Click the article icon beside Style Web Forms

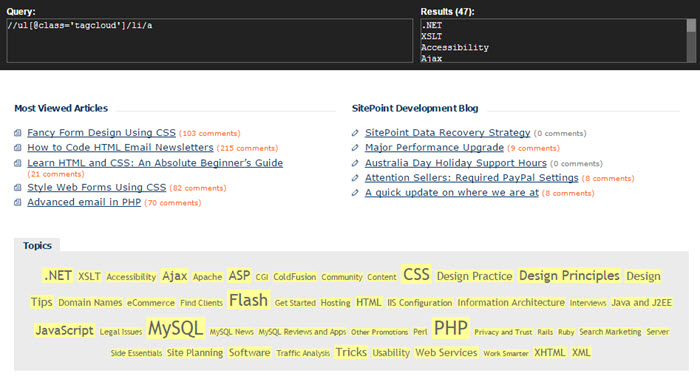(x=17, y=188)
